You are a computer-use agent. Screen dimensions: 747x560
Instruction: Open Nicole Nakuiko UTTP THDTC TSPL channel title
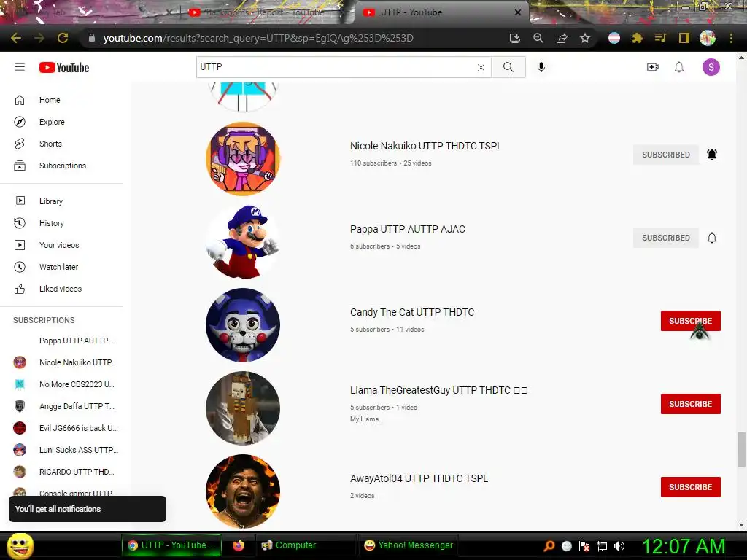(x=426, y=146)
